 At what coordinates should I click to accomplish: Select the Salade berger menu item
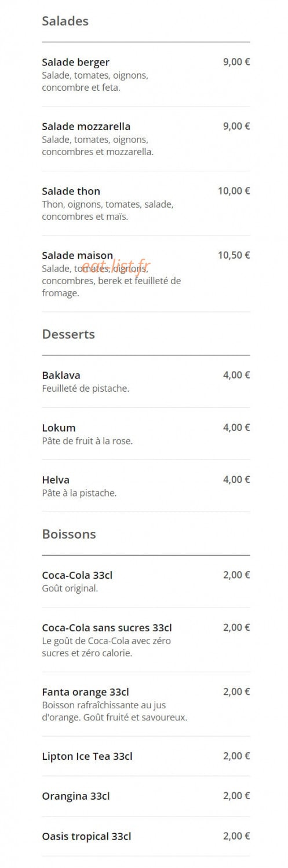pos(146,75)
